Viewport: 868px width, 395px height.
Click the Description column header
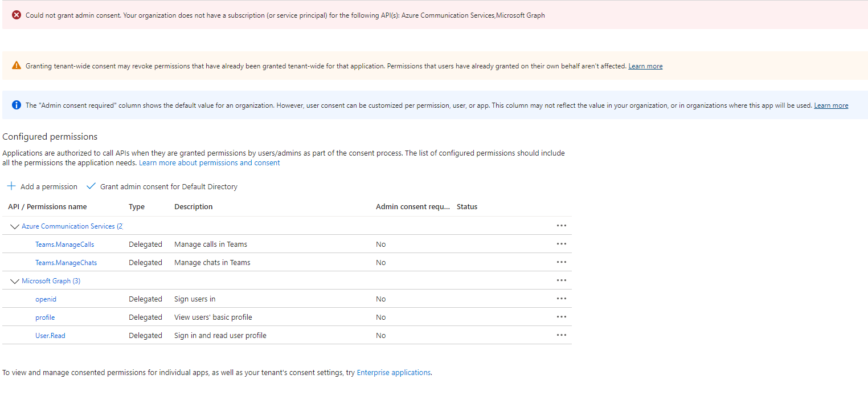(194, 207)
